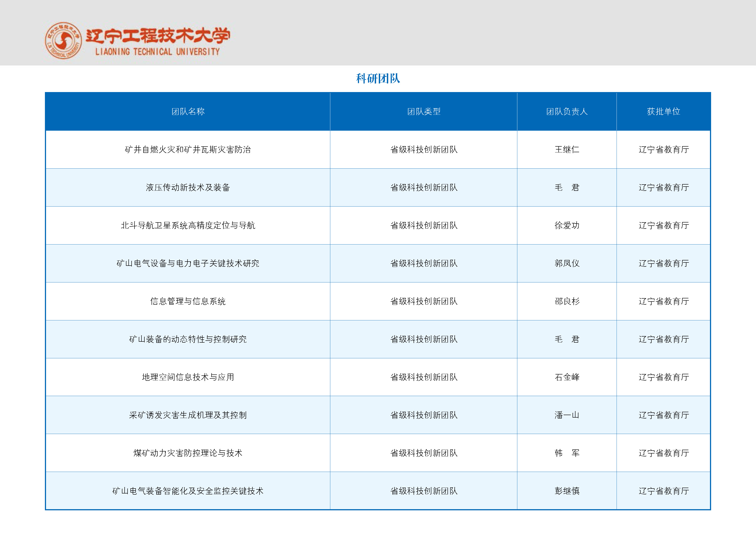
Task: Click 辽宁省教育厅 in the 彭继慎 row
Action: pyautogui.click(x=664, y=491)
